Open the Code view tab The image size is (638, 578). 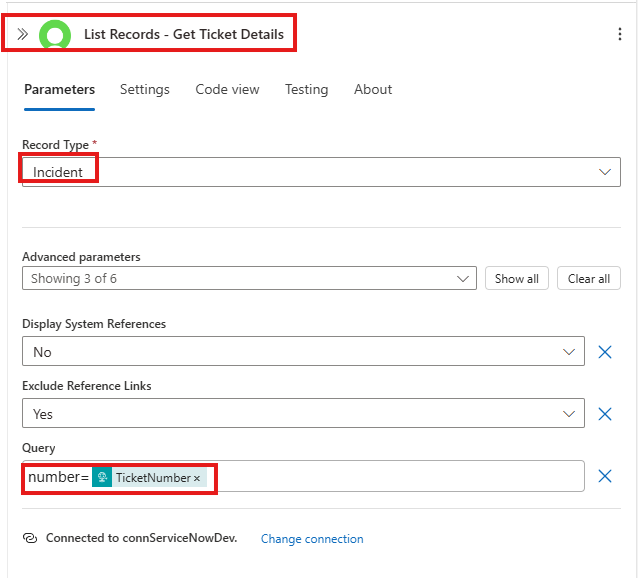click(227, 89)
